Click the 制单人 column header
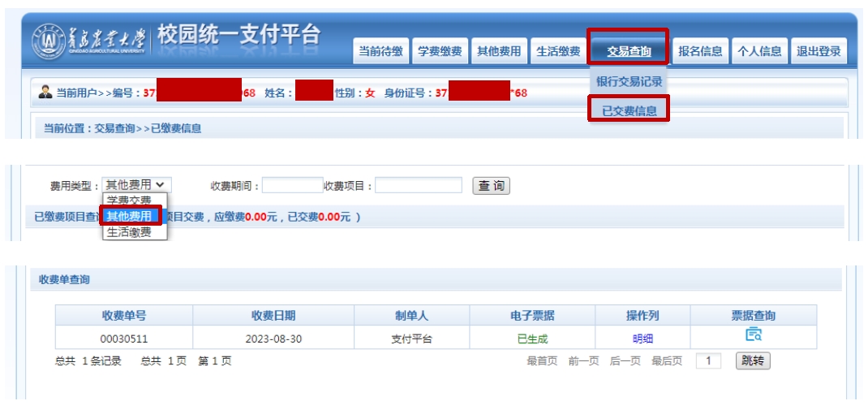Screen dimensions: 868x414 pos(412,315)
